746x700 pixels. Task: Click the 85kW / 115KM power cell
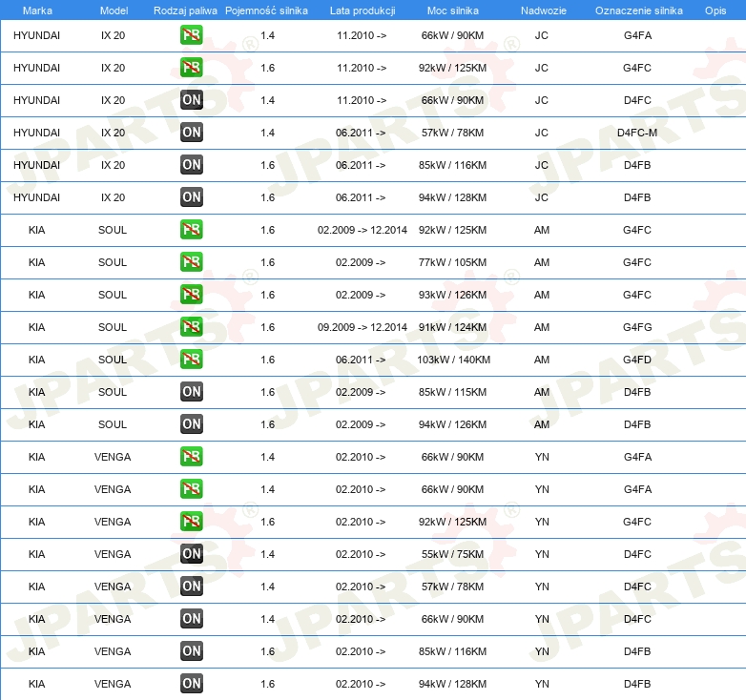point(452,392)
